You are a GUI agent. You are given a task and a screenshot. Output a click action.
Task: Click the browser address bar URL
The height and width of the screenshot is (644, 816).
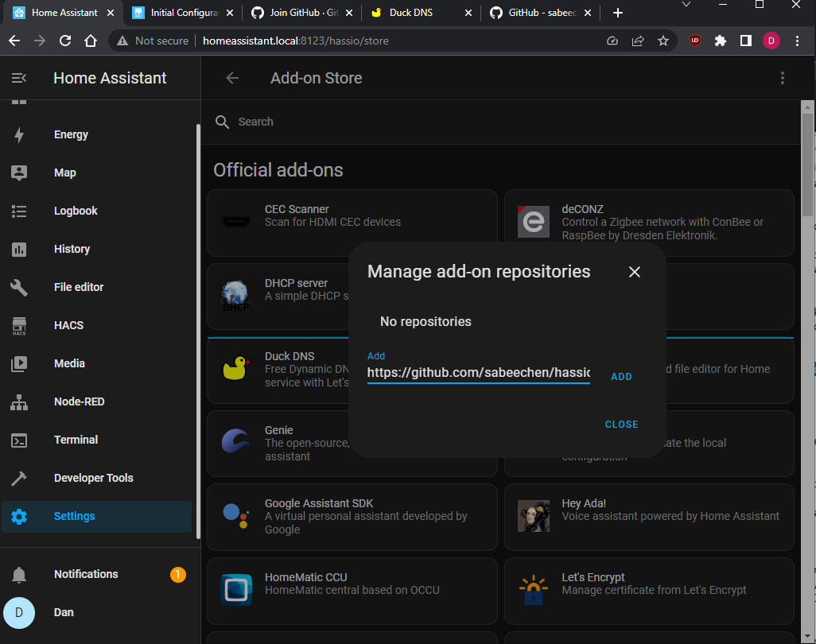296,41
